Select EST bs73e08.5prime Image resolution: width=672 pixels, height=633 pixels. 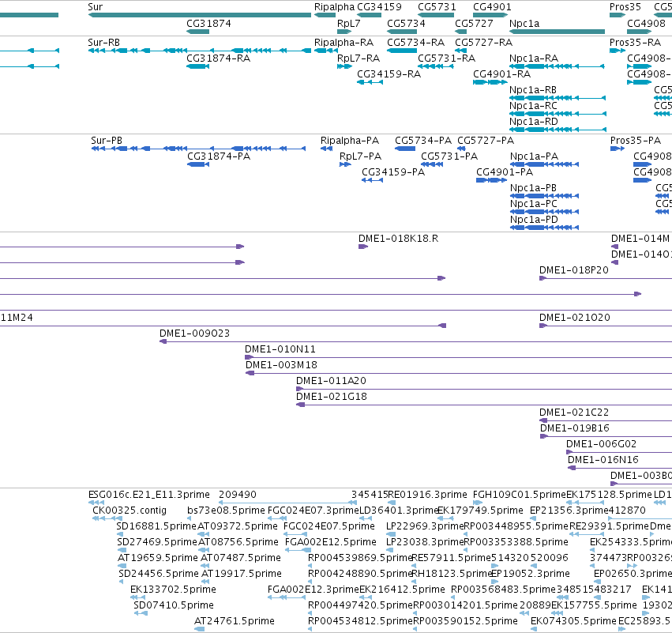click(x=189, y=518)
